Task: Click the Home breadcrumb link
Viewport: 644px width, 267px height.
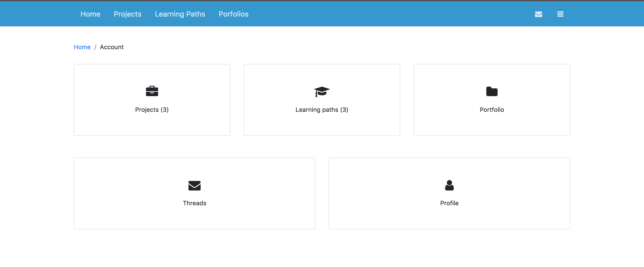Action: coord(82,47)
